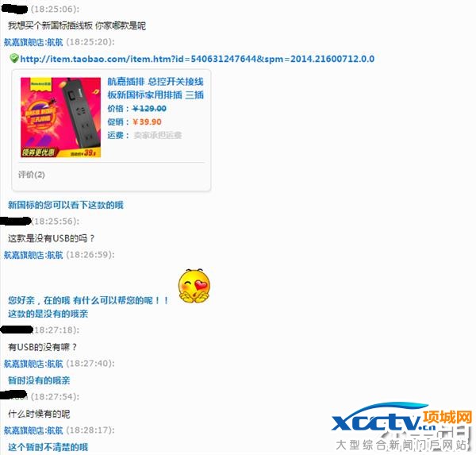Click sender name 航嘉旗舰店:航航 at 18:27:40

(x=33, y=364)
